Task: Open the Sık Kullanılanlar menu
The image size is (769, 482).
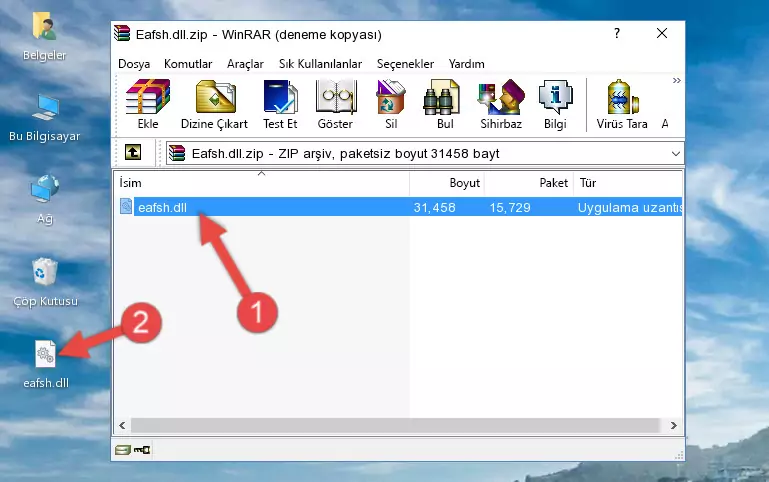Action: click(x=320, y=64)
